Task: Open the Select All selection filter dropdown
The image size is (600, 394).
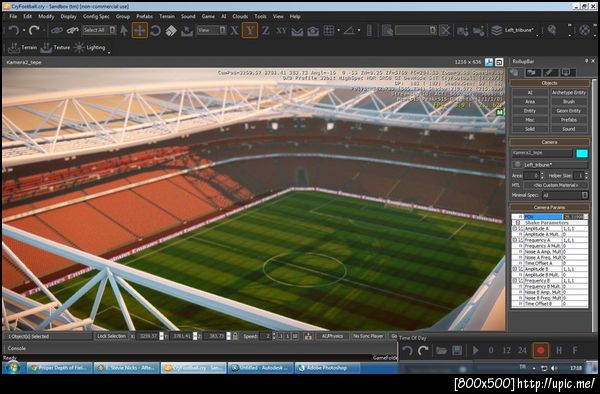Action: pos(99,30)
